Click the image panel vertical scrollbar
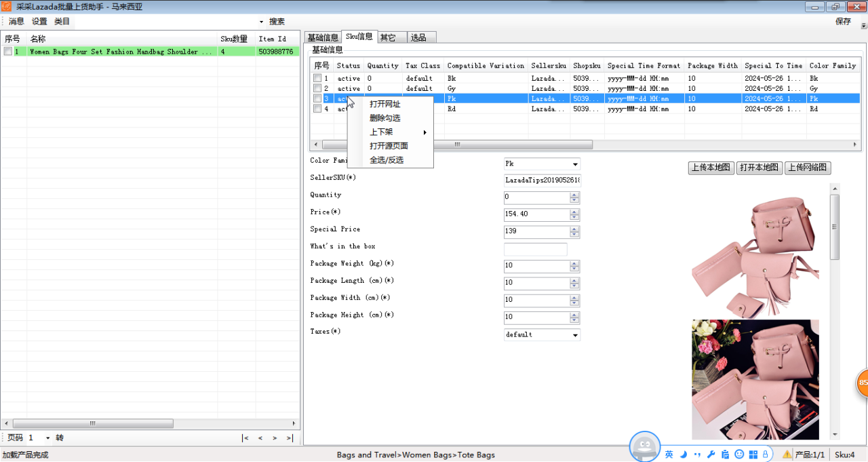 tap(835, 227)
